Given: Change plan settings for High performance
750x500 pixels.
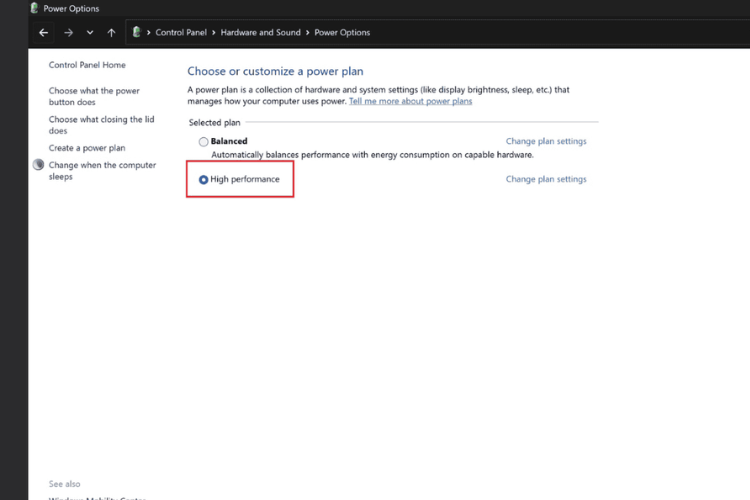Looking at the screenshot, I should [546, 179].
